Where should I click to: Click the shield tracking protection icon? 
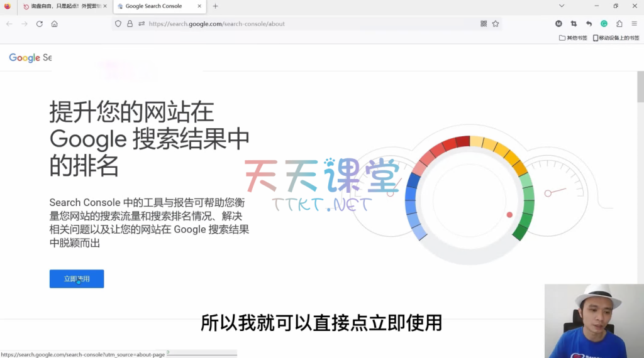click(x=118, y=24)
